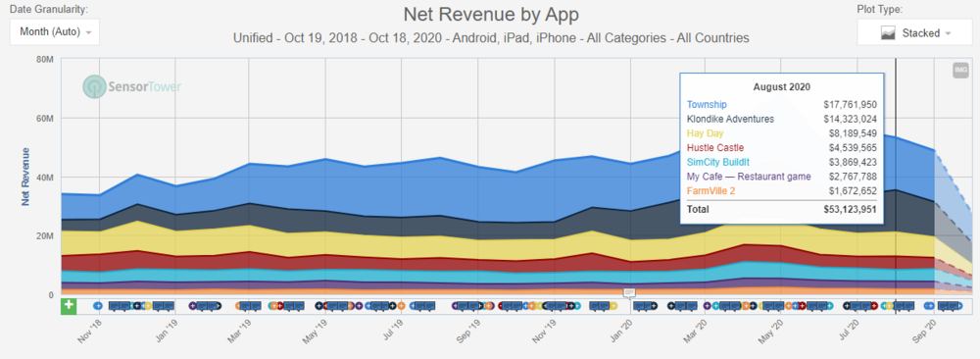The image size is (980, 359).
Task: Click the SensorTower logo watermark
Action: [x=132, y=87]
